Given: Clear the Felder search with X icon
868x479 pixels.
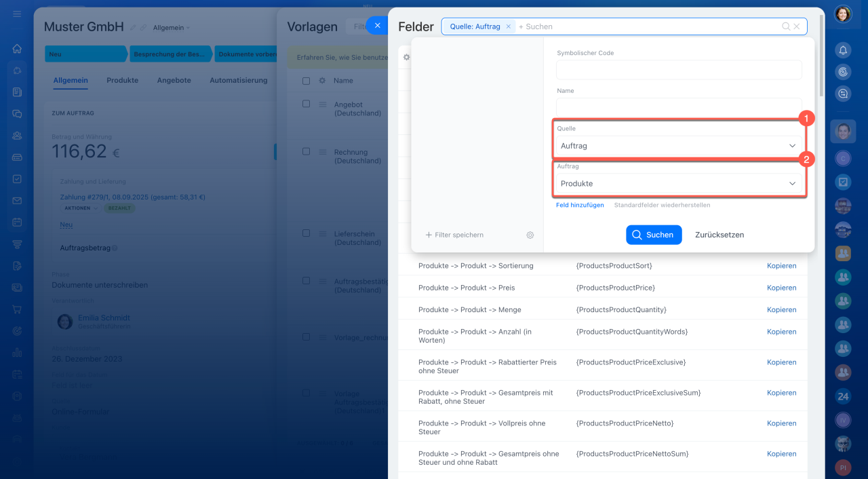Looking at the screenshot, I should (797, 26).
